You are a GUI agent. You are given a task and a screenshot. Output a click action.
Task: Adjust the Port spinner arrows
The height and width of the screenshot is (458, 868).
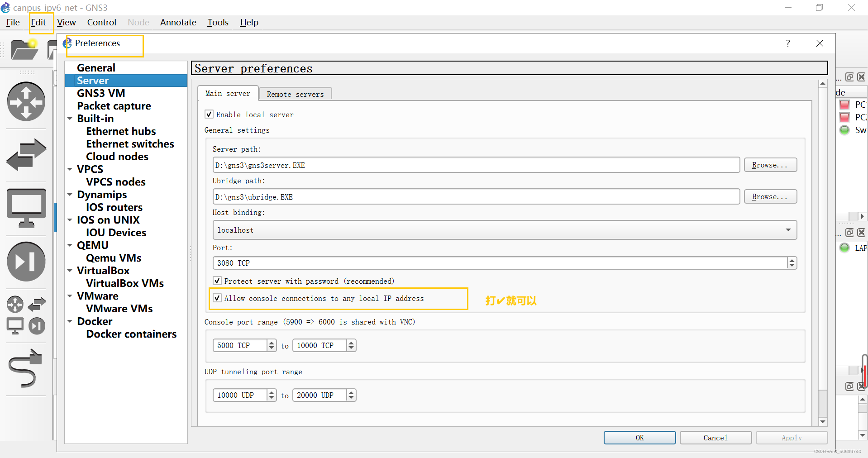point(792,263)
